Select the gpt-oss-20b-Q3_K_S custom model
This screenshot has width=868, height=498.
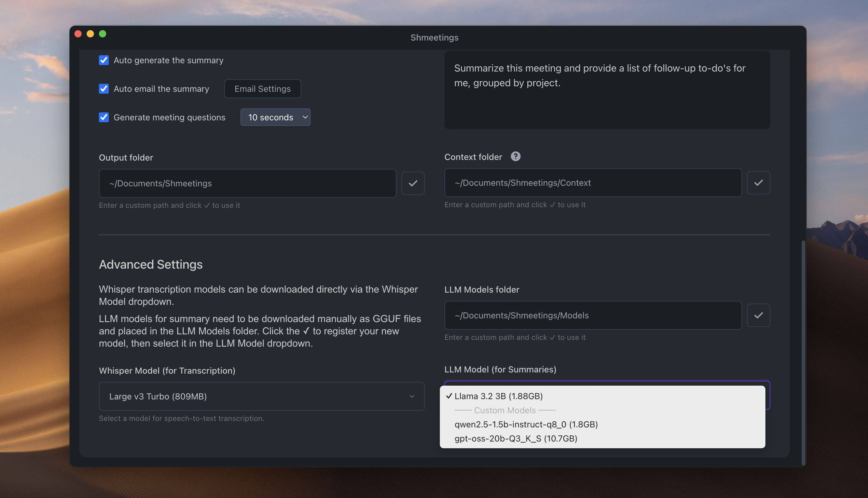(516, 438)
